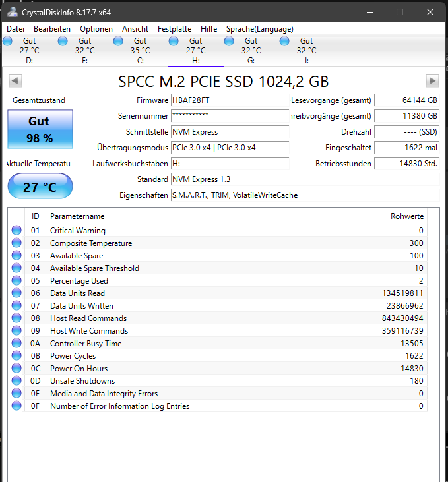This screenshot has height=482, width=448.
Task: Click total reads value 64144 GB
Action: [407, 100]
